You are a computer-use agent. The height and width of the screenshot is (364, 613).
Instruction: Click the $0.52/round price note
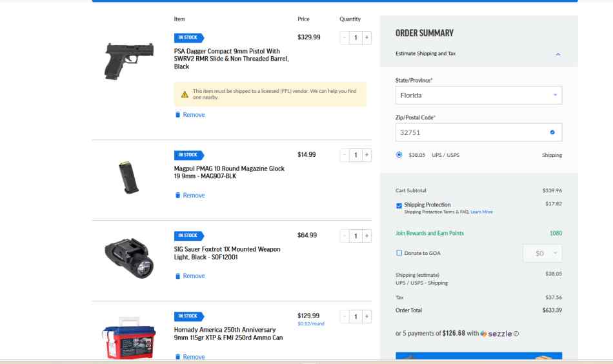pos(311,324)
